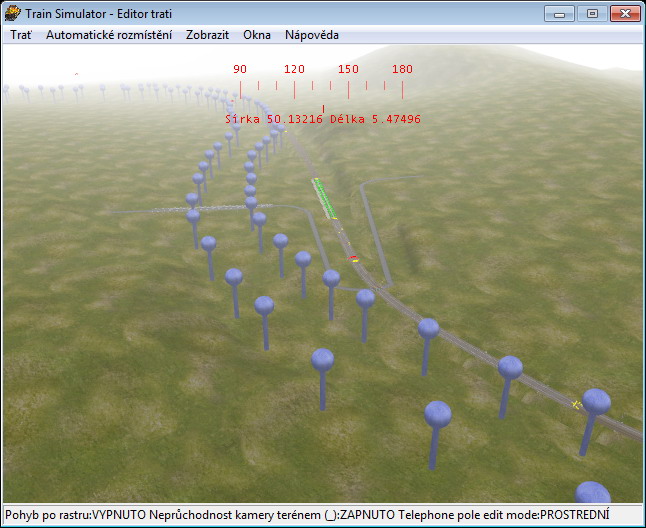Click compass heading label 90
646x528 pixels.
pos(240,69)
